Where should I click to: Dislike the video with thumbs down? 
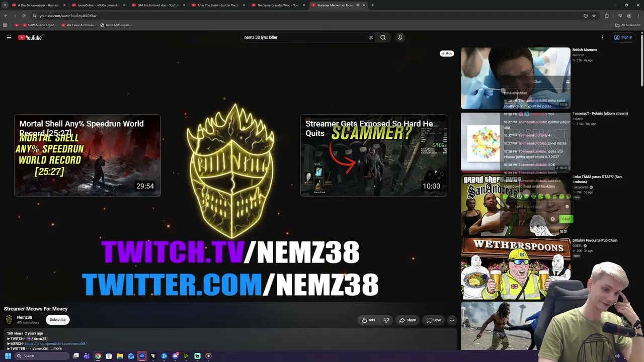386,320
